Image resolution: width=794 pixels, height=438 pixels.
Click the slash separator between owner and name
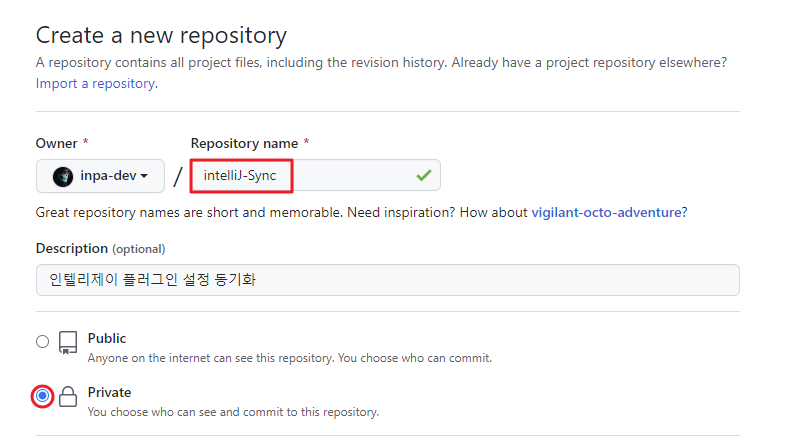177,177
